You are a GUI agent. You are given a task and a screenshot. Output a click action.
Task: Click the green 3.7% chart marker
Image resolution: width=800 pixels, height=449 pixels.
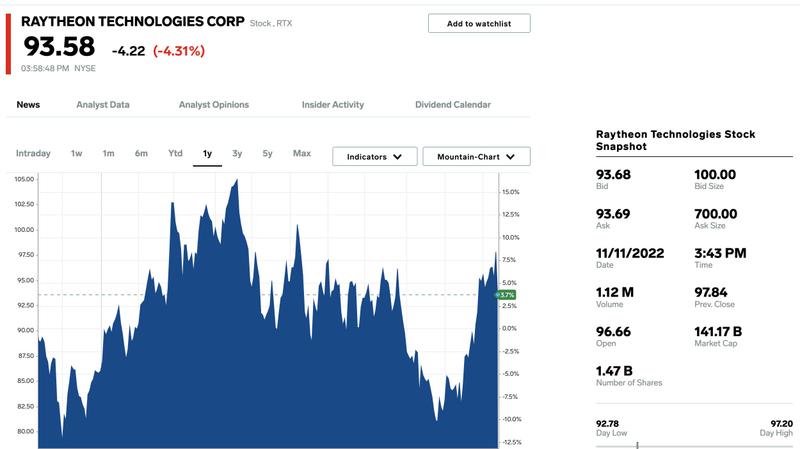tap(505, 295)
